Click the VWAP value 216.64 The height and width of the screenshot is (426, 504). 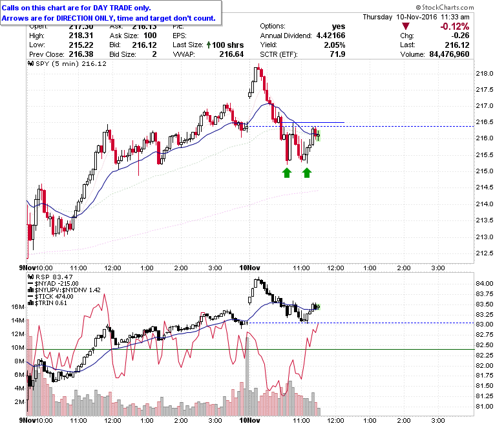[x=231, y=54]
